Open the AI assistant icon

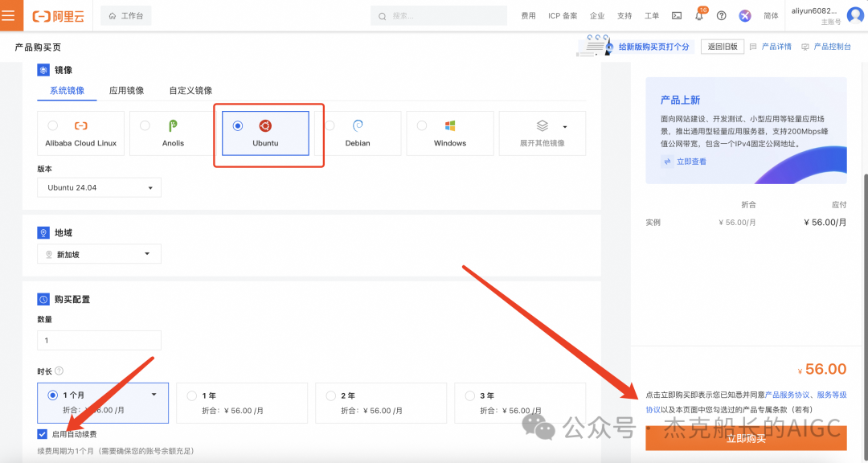coord(744,16)
